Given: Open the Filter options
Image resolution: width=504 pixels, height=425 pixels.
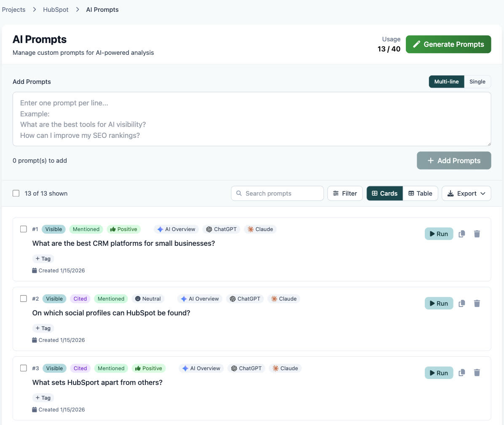Looking at the screenshot, I should pos(345,193).
